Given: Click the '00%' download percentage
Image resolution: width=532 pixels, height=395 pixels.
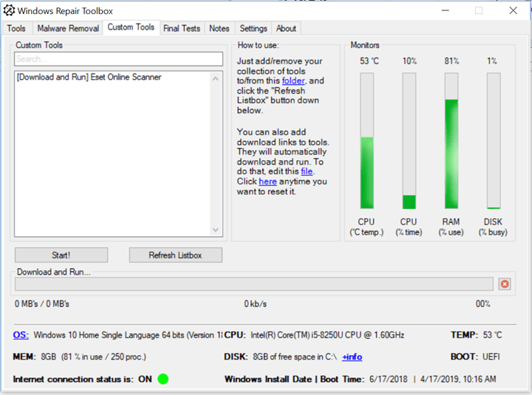Looking at the screenshot, I should tap(482, 303).
